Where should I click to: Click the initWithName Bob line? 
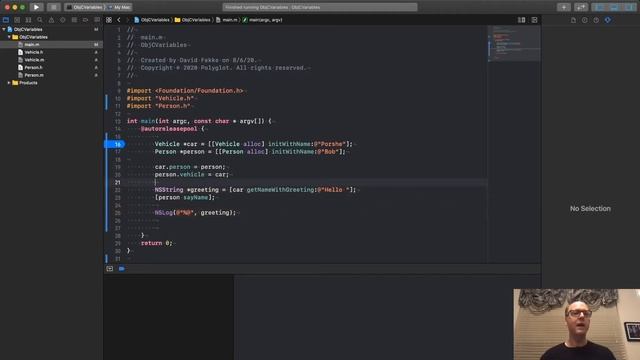tap(250, 152)
